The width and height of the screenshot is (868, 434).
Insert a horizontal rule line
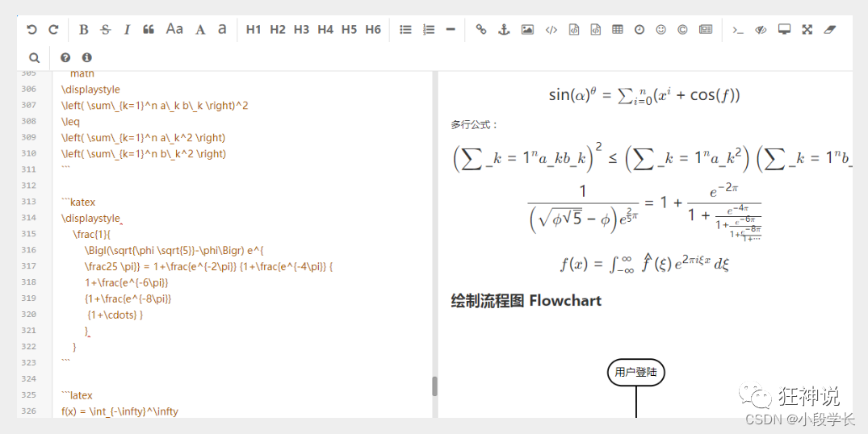tap(451, 30)
